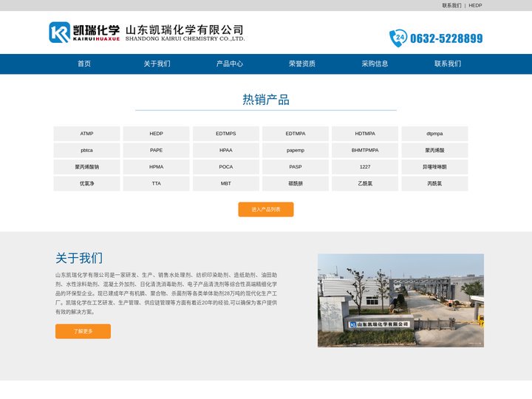Open the papemp product tile
Viewport: 532px width, 399px height.
tap(296, 150)
